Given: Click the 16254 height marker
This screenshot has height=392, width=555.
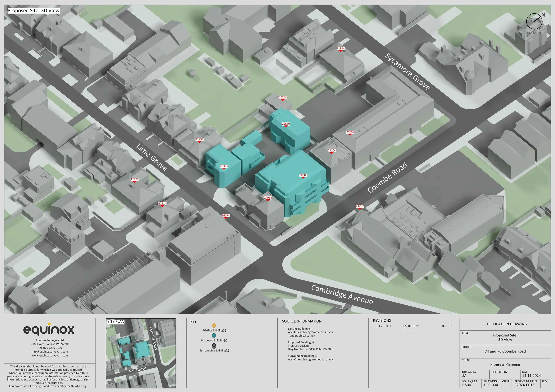Looking at the screenshot, I should [283, 98].
